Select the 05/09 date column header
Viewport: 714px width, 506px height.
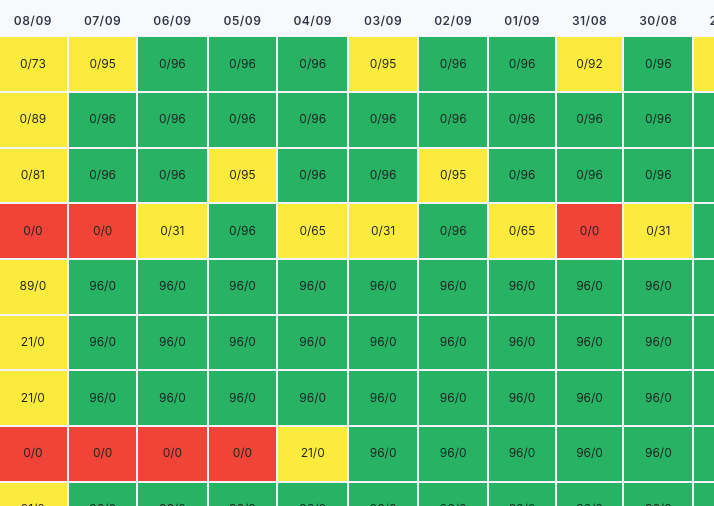coord(242,20)
